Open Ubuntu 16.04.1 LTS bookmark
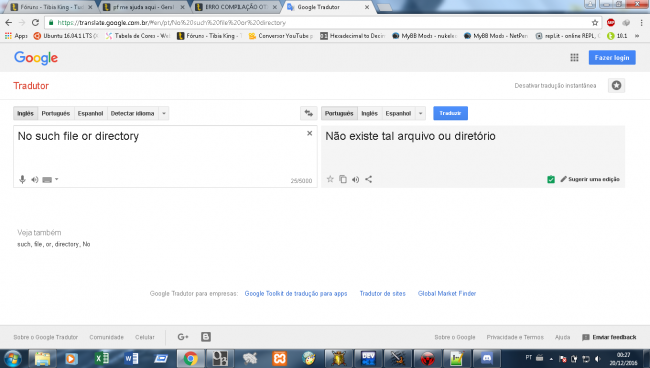Screen dimensions: 650x368 point(66,36)
